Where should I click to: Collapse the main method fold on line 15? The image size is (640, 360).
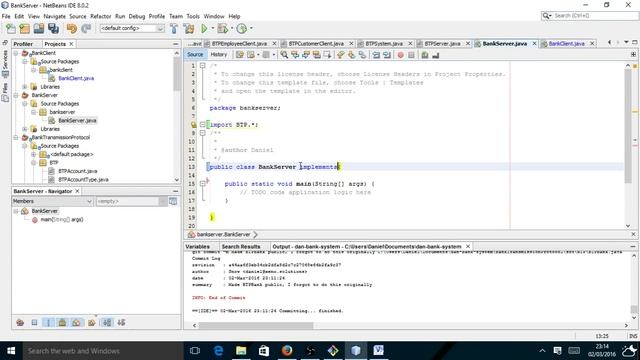202,184
